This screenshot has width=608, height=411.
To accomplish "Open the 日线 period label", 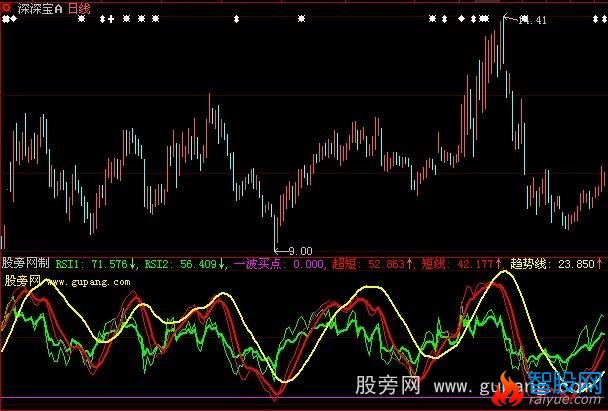I will 79,9.
